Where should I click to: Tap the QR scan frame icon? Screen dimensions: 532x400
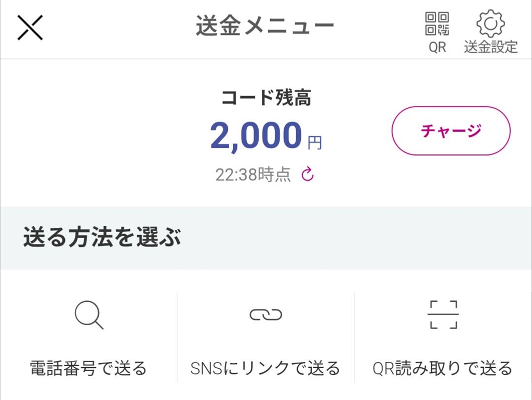point(443,314)
